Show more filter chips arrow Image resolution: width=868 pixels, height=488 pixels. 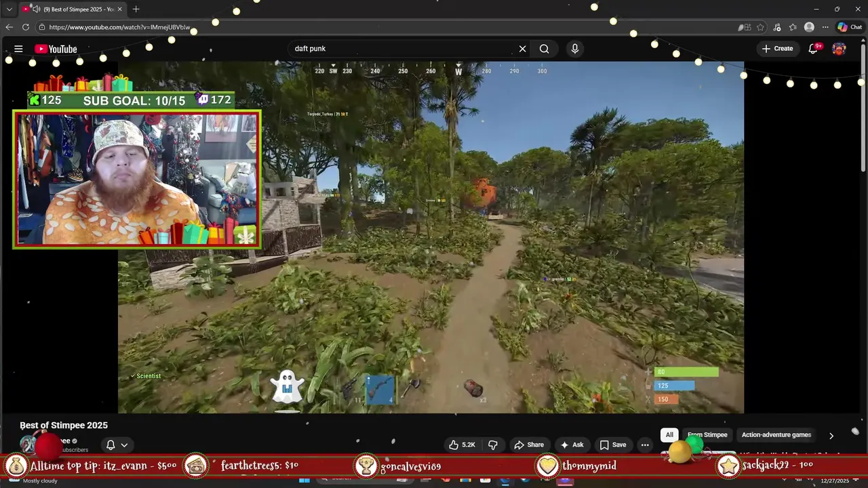[831, 436]
